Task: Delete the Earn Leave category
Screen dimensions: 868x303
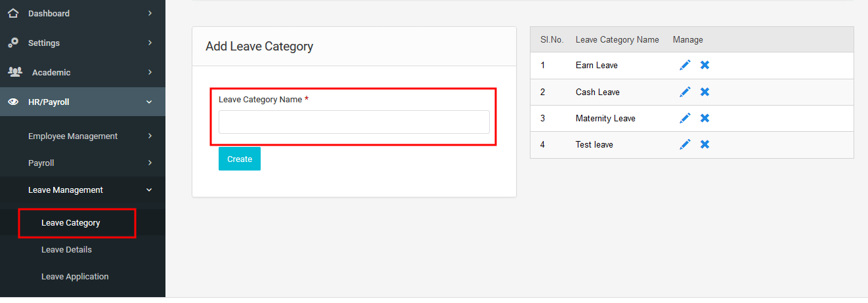Action: 705,65
